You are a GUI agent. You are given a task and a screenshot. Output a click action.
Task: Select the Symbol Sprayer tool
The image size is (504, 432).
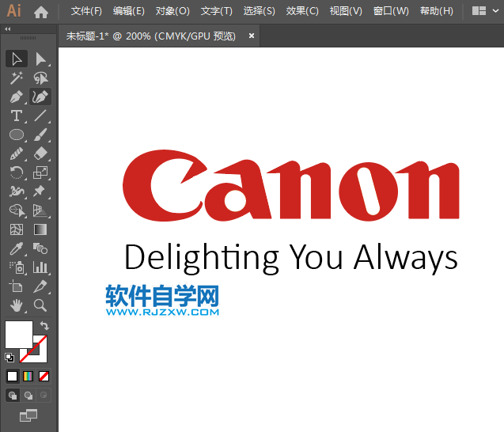pyautogui.click(x=17, y=267)
